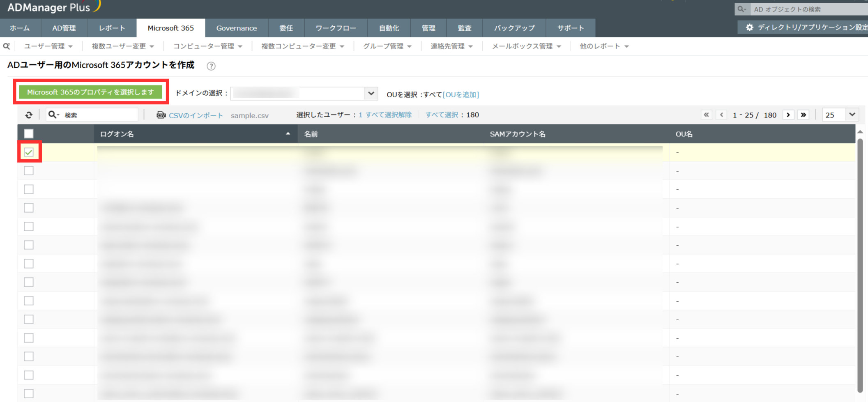Click the CSVのインポート link
The height and width of the screenshot is (402, 868).
click(x=196, y=115)
